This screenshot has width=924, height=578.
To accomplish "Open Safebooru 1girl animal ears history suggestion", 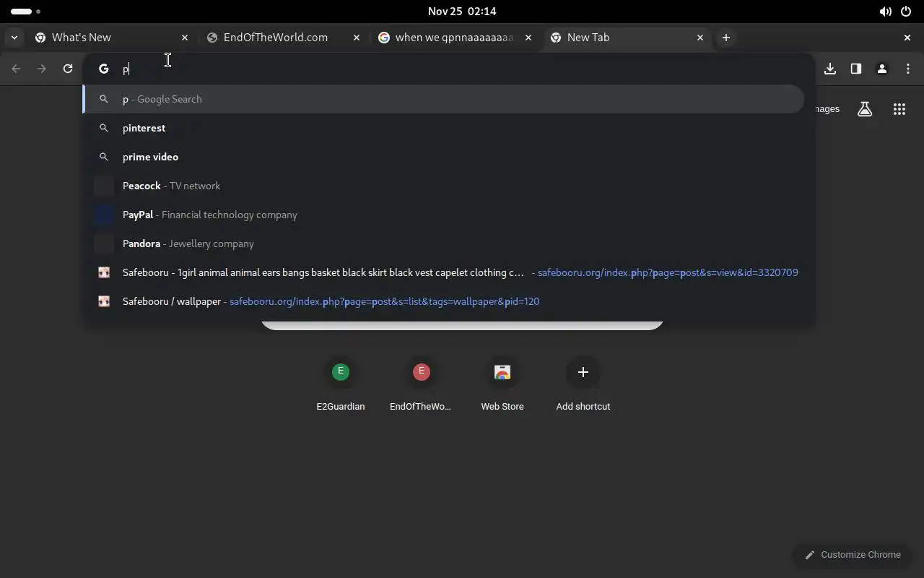I will [x=443, y=272].
